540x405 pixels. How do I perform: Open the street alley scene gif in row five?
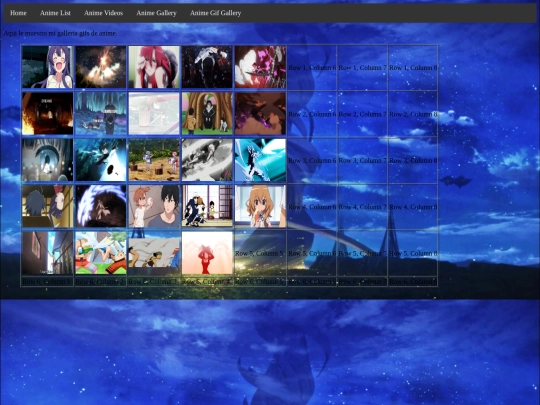coord(48,253)
